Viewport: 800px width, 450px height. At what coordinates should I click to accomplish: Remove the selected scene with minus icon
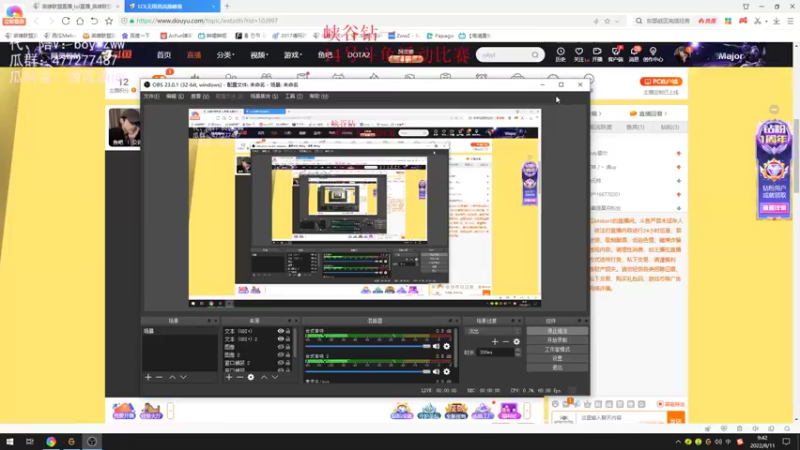[159, 377]
